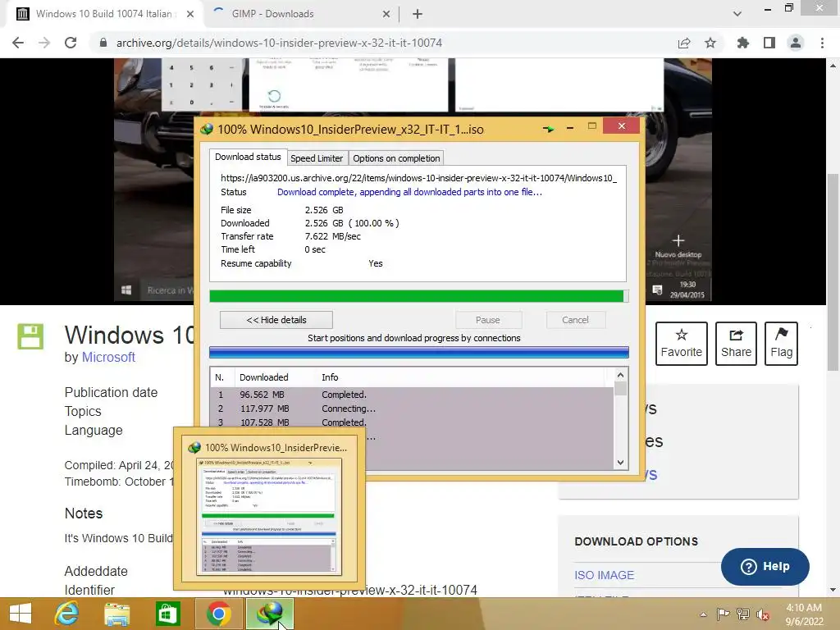This screenshot has width=840, height=630.
Task: Close the GIMP - Downloads tab
Action: click(386, 15)
